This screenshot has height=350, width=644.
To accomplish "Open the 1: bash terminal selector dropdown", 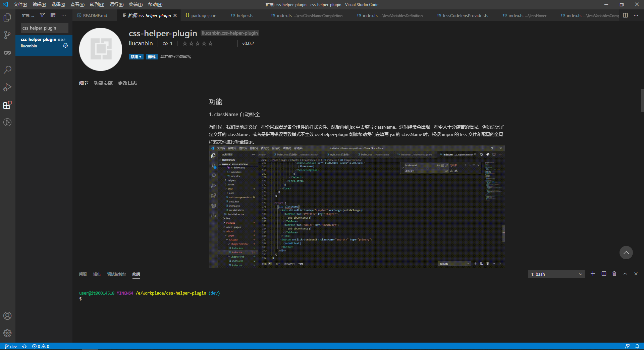I will pos(556,274).
